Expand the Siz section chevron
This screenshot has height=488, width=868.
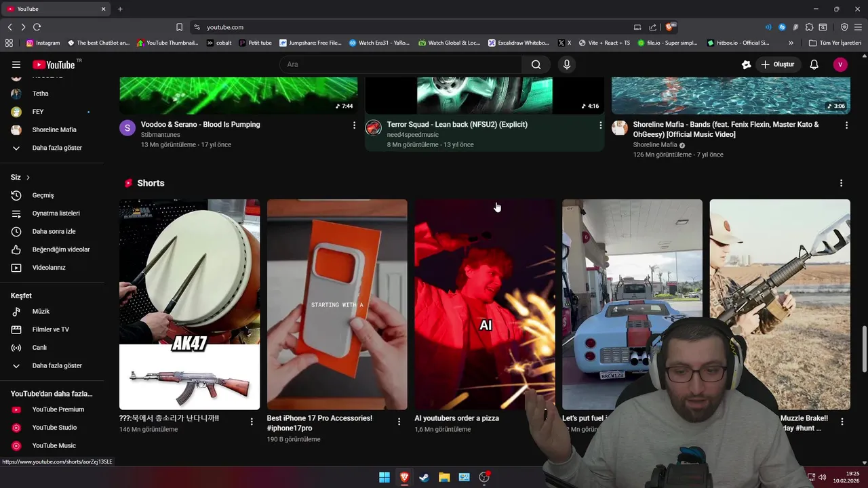[28, 178]
